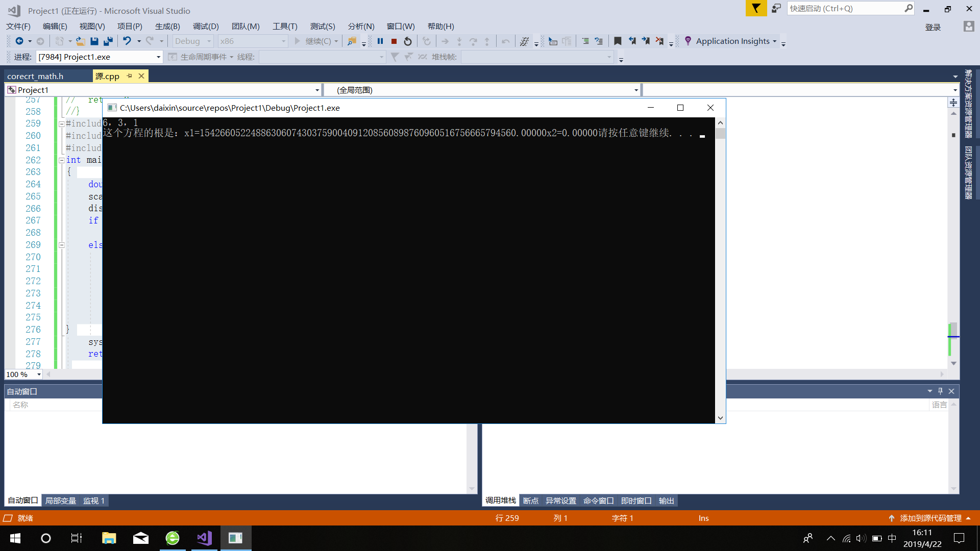
Task: Clear all bookmarks icon
Action: [x=659, y=41]
